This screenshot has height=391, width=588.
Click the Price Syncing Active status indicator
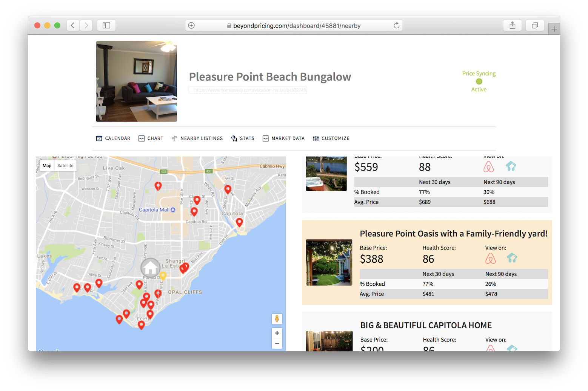[x=479, y=82]
